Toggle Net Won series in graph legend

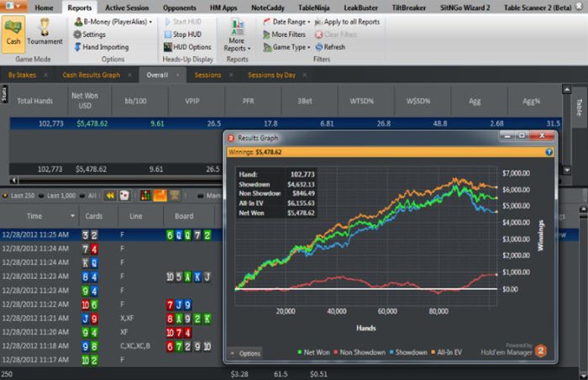(x=313, y=352)
